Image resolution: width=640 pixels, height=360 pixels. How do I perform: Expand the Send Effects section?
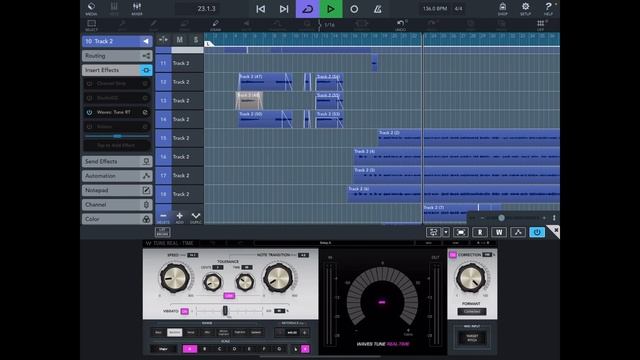[117, 162]
